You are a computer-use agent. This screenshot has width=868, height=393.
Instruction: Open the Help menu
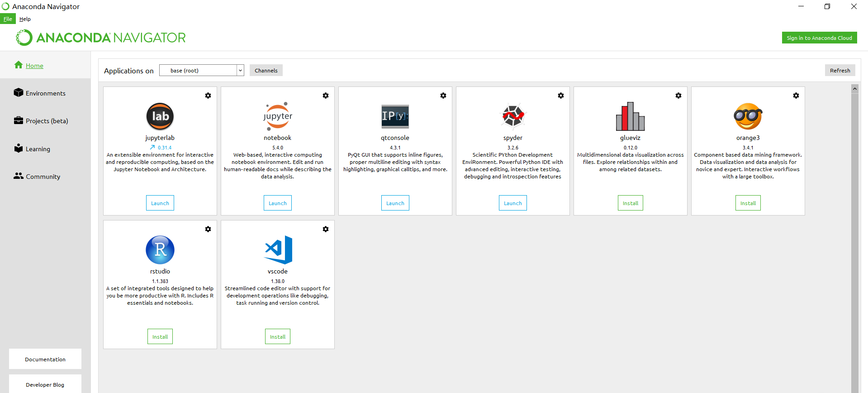click(25, 19)
